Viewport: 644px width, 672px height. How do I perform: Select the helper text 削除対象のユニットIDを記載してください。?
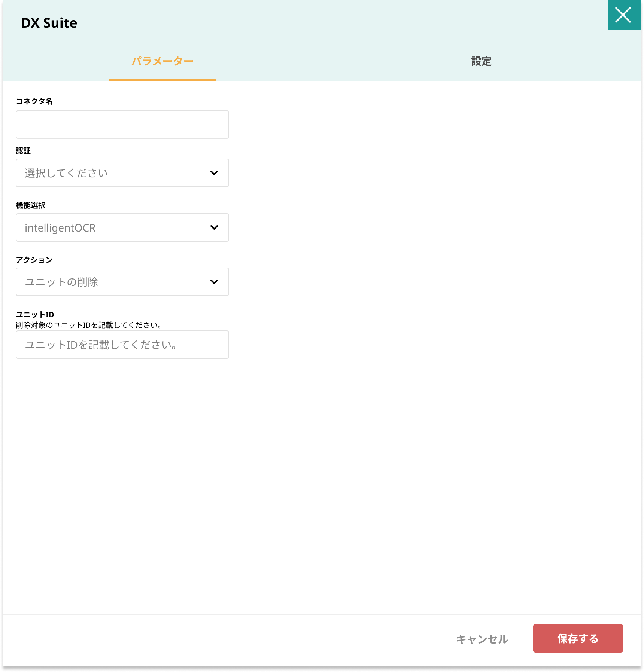tap(89, 325)
